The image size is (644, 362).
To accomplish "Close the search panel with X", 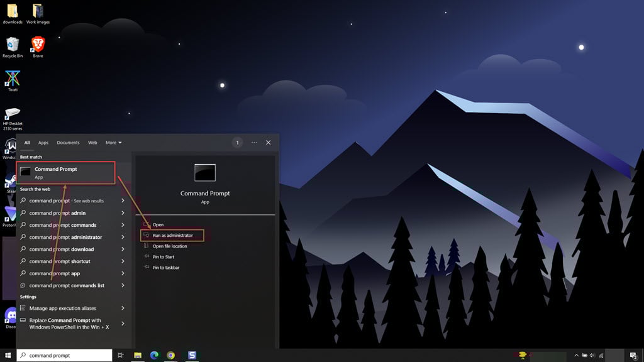I will (x=268, y=143).
